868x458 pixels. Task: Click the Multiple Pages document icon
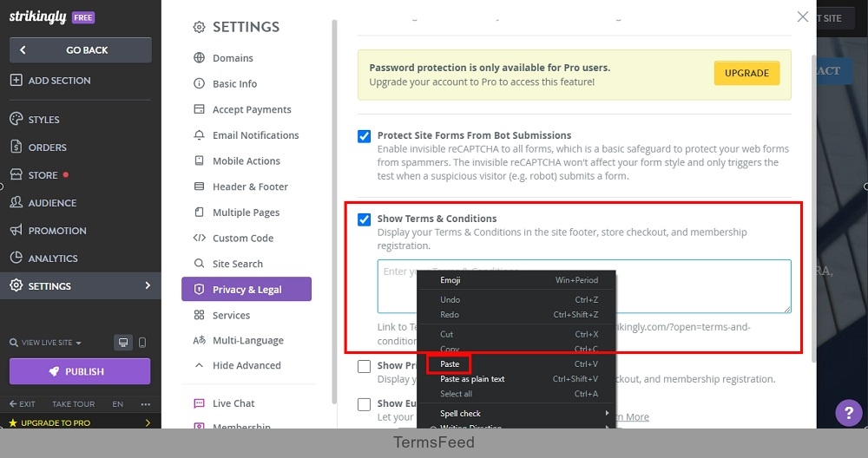tap(200, 212)
